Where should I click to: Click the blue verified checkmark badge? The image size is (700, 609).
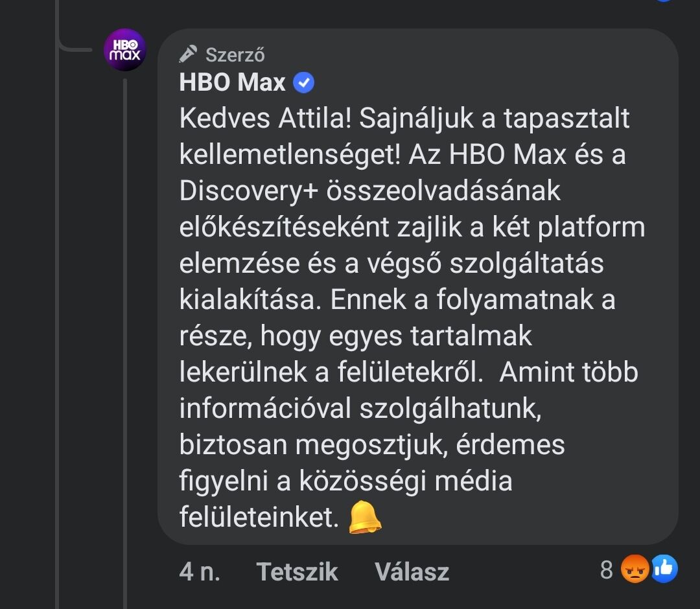(x=303, y=82)
